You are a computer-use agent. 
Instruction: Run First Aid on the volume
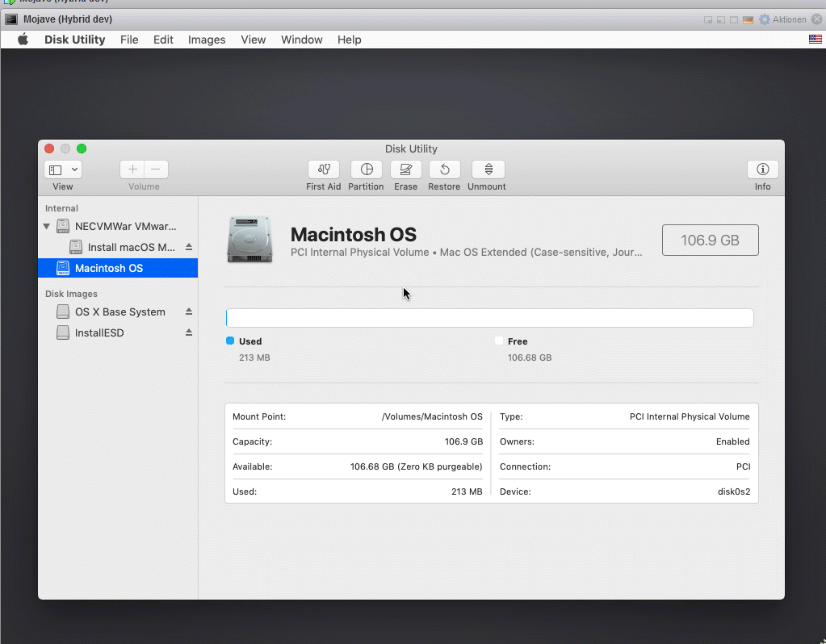(323, 169)
